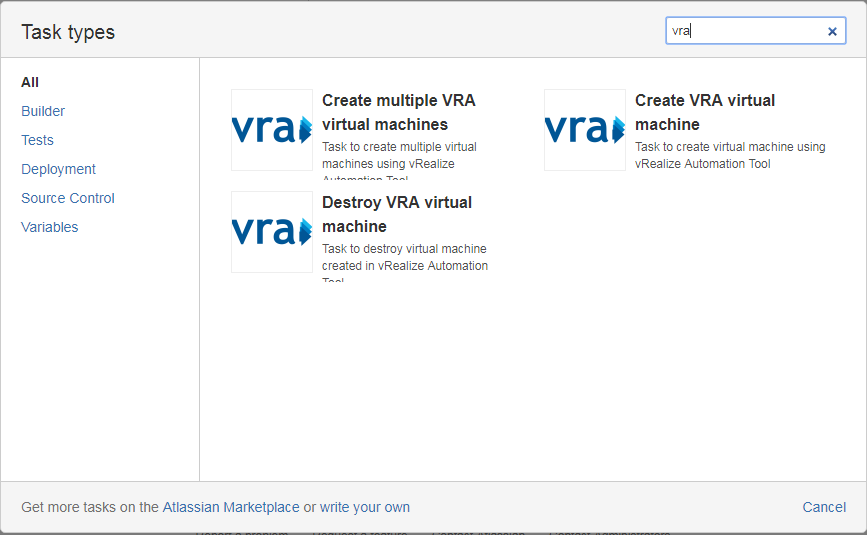Open the 'write your own' link
The image size is (867, 535).
[x=365, y=507]
